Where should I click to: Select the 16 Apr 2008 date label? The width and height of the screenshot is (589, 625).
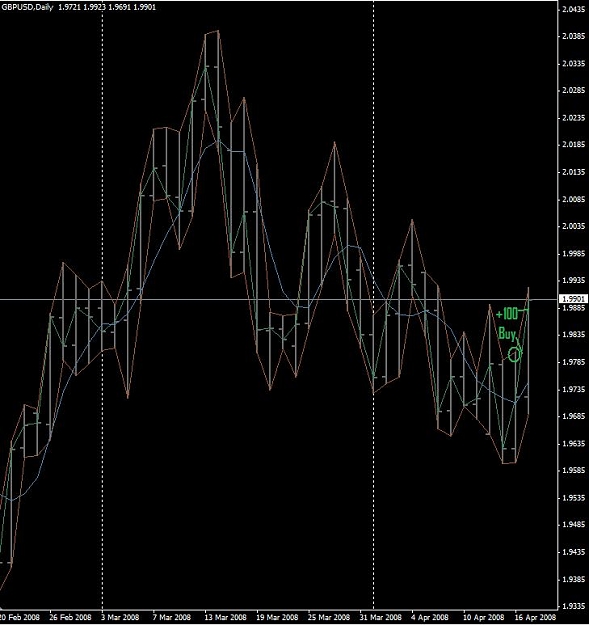535,617
